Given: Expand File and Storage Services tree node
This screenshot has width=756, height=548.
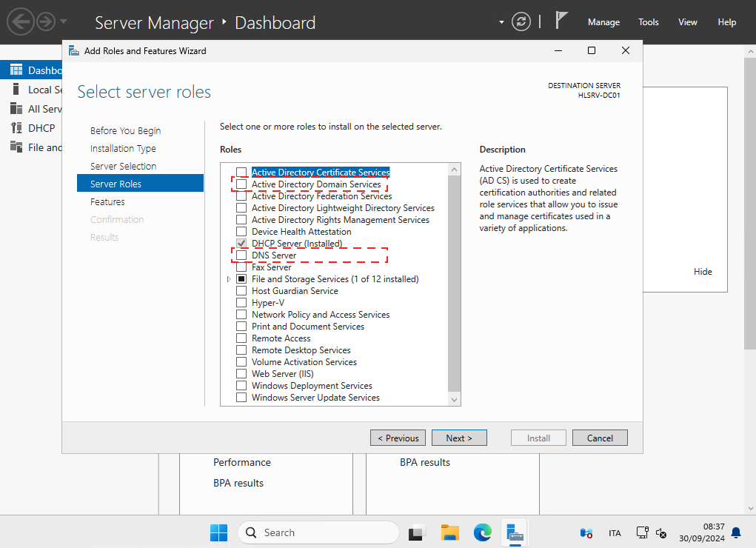Looking at the screenshot, I should [x=229, y=279].
